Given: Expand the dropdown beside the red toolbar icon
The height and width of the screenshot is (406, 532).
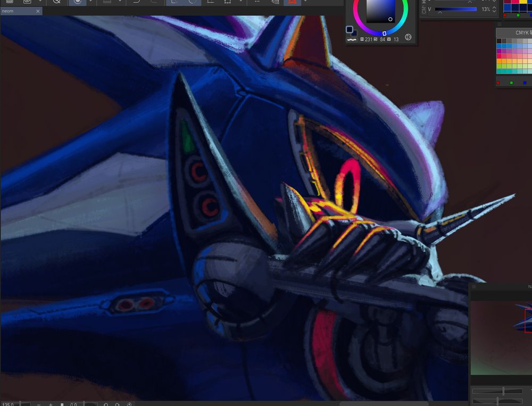Looking at the screenshot, I should 306,2.
